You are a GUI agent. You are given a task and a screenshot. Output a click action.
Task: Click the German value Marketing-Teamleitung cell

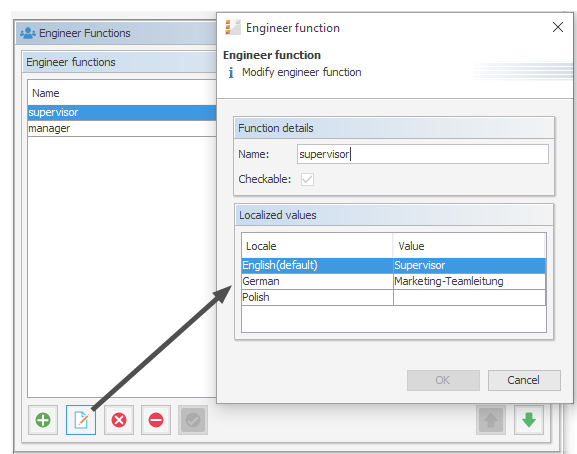pyautogui.click(x=469, y=281)
